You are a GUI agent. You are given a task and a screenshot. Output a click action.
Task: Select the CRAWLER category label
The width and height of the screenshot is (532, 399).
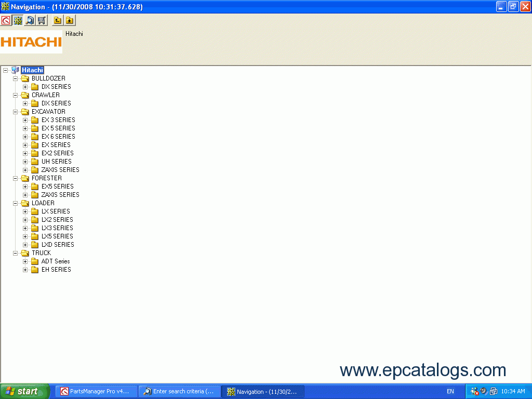(46, 95)
